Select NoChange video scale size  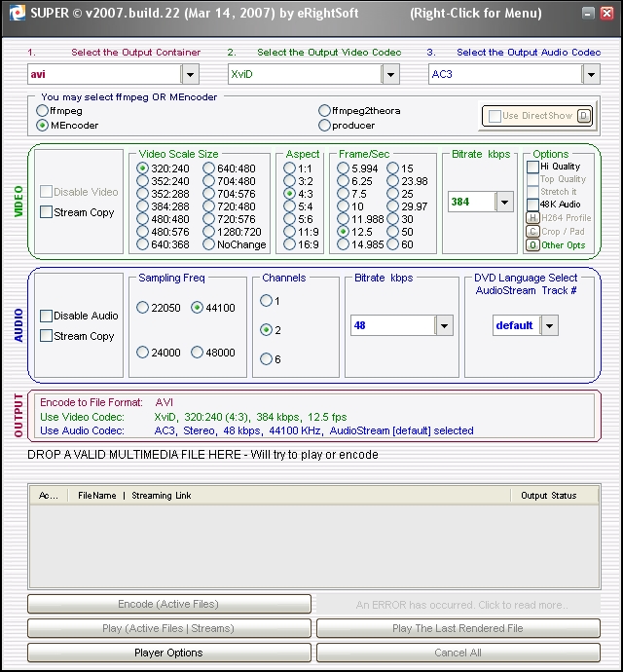pyautogui.click(x=208, y=244)
